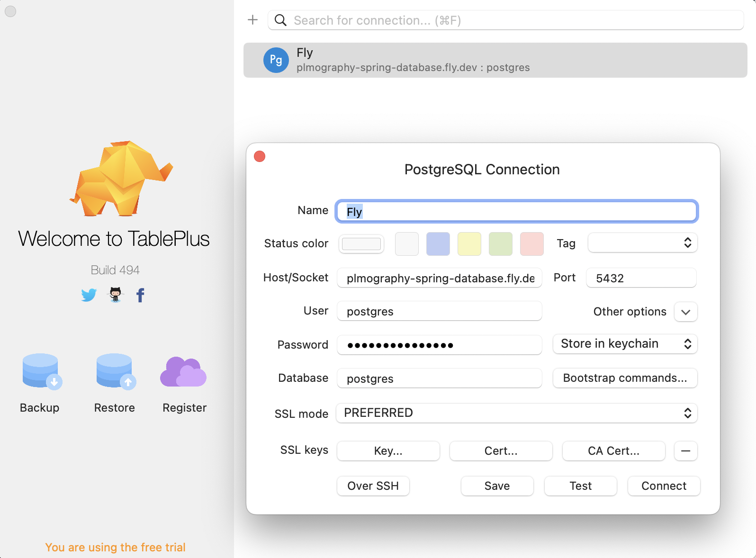This screenshot has height=558, width=756.
Task: Click the Key... button
Action: click(388, 451)
